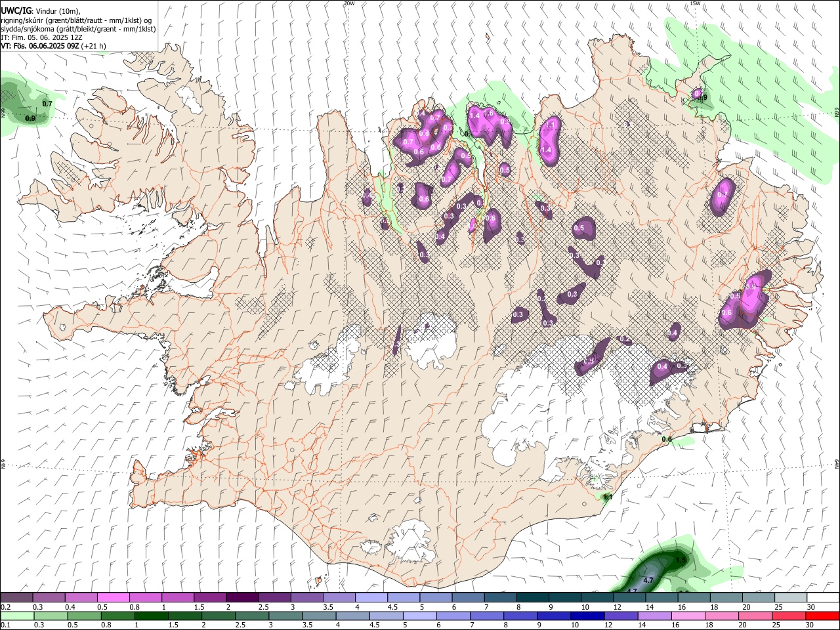Click the "0.2" number label under the upper legend
Viewport: 840px width, 630px height.
(6, 607)
